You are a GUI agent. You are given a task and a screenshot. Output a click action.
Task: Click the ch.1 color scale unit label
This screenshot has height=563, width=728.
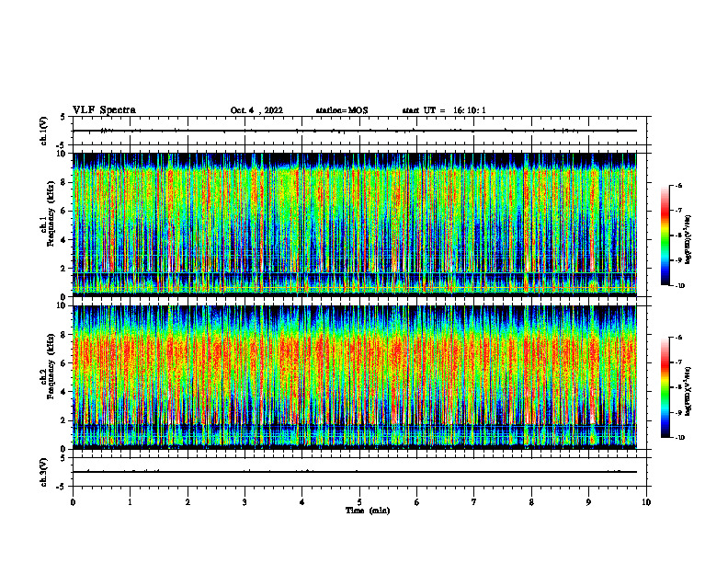coord(688,240)
